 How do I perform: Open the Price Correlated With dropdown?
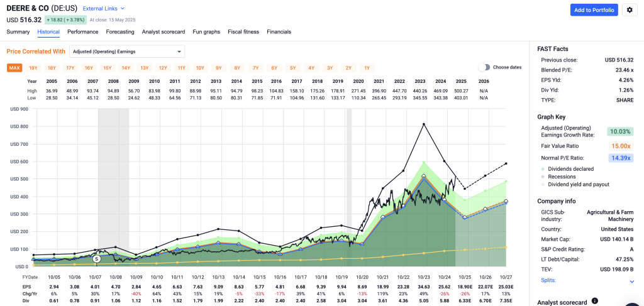126,52
